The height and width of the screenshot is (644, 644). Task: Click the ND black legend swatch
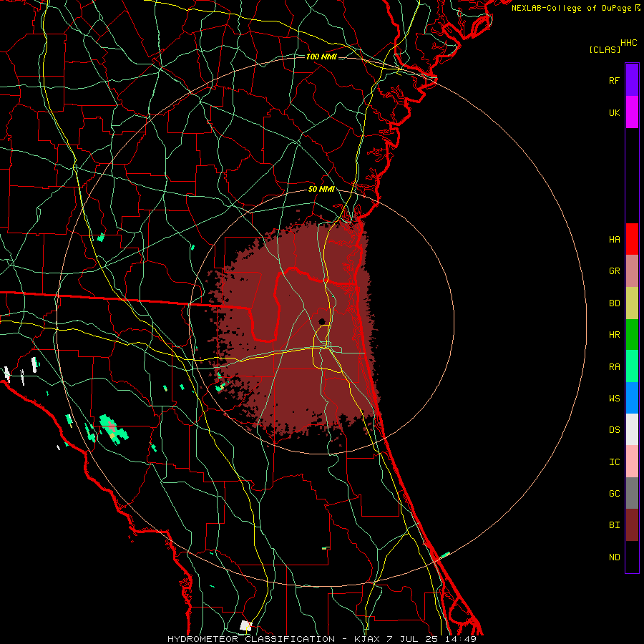tap(632, 557)
